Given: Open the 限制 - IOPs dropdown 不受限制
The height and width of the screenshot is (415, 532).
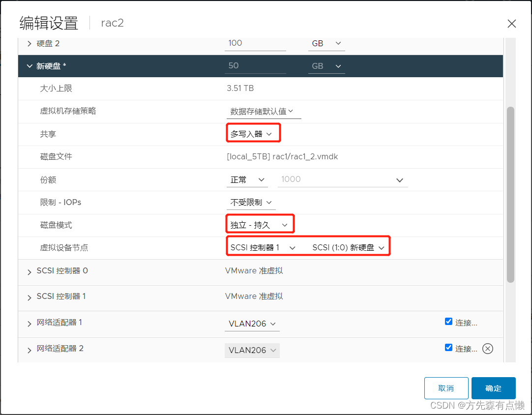Looking at the screenshot, I should (x=251, y=202).
